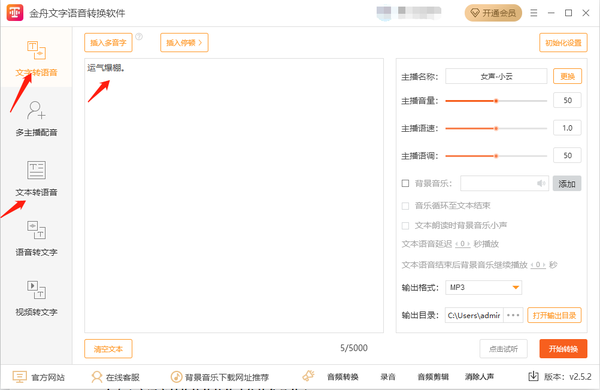The image size is (600, 390).
Task: Open 在线客服 online support
Action: coord(115,377)
